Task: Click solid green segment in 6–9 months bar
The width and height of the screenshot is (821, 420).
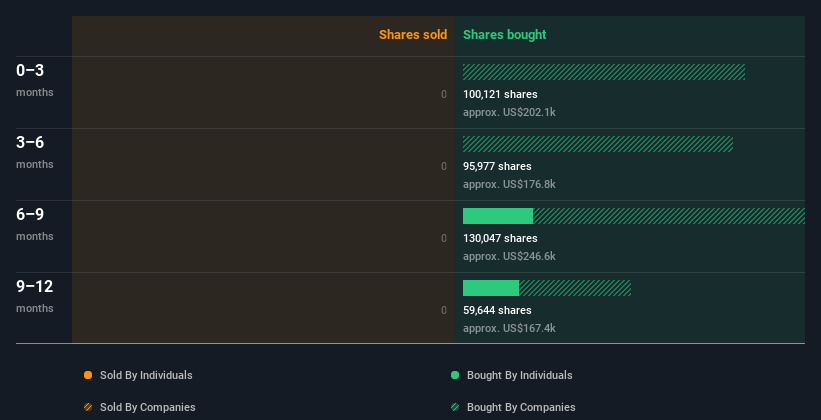Action: 498,216
